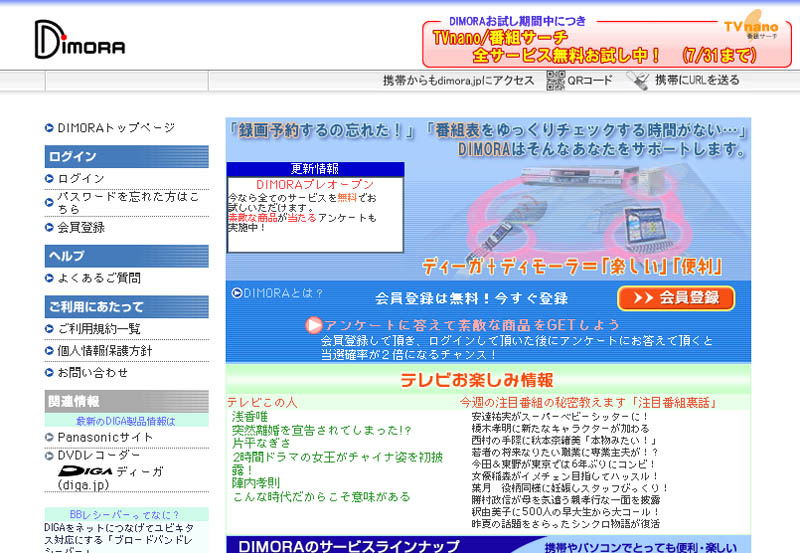This screenshot has width=800, height=553.
Task: Click the QR code icon
Action: (556, 81)
